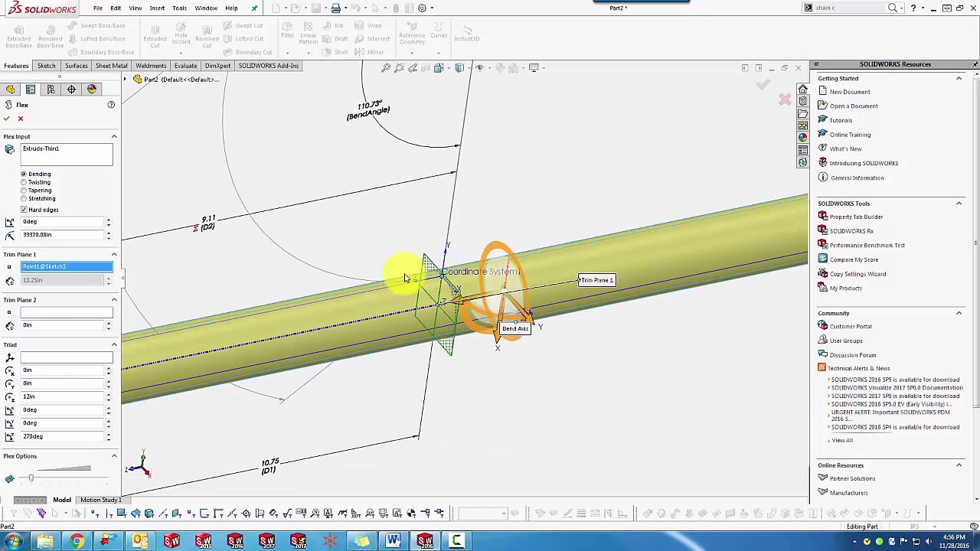The height and width of the screenshot is (551, 980).
Task: Toggle the Hard edges checkbox
Action: pyautogui.click(x=24, y=210)
